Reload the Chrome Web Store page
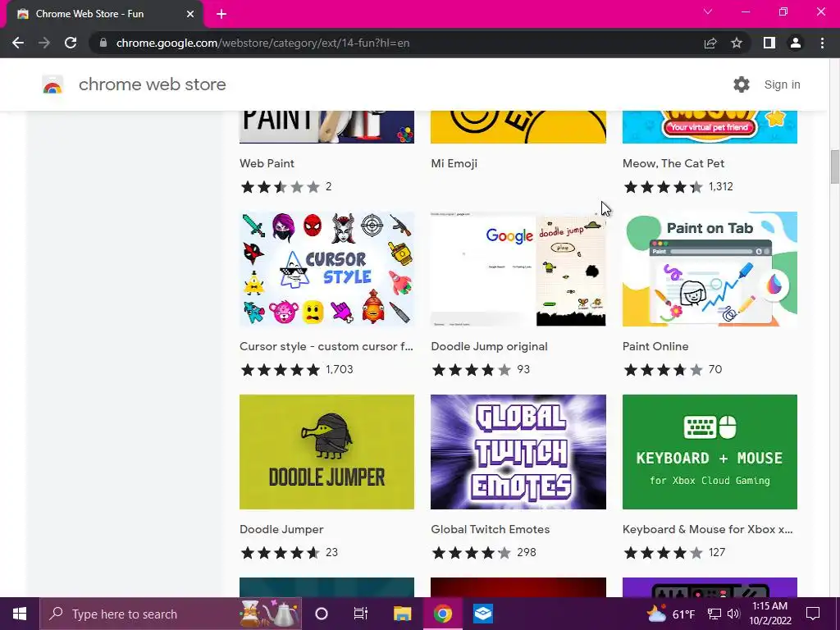The image size is (840, 630). pyautogui.click(x=71, y=43)
